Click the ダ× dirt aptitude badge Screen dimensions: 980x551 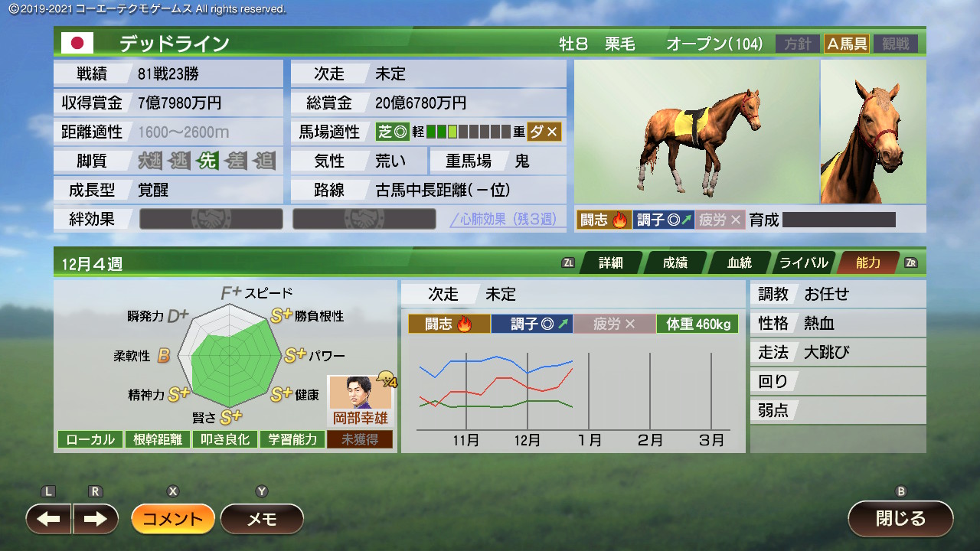coord(544,132)
